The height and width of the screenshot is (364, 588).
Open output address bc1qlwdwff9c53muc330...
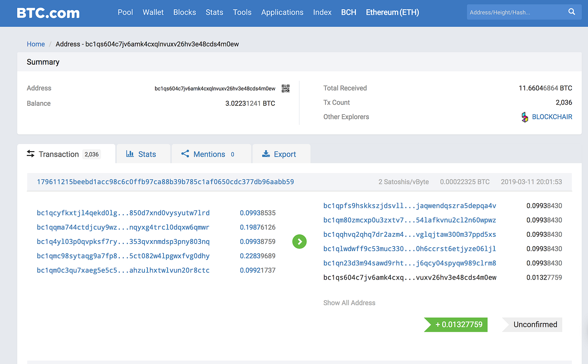pyautogui.click(x=410, y=249)
